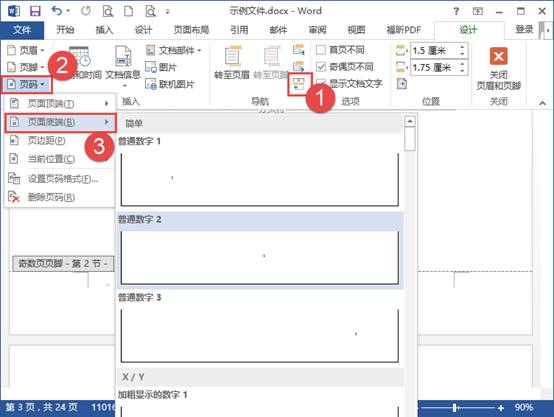Click the Redo icon in title bar
Image resolution: width=554 pixels, height=417 pixels.
coord(86,11)
